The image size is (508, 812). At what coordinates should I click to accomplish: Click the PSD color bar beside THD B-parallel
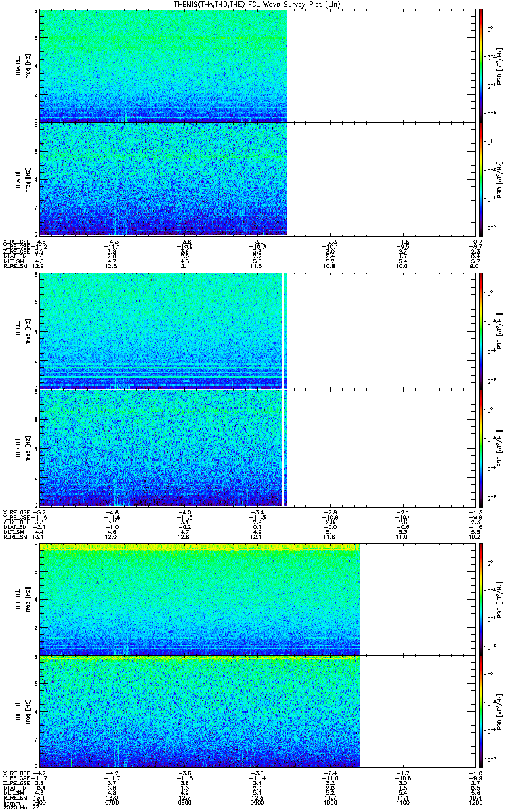point(481,447)
